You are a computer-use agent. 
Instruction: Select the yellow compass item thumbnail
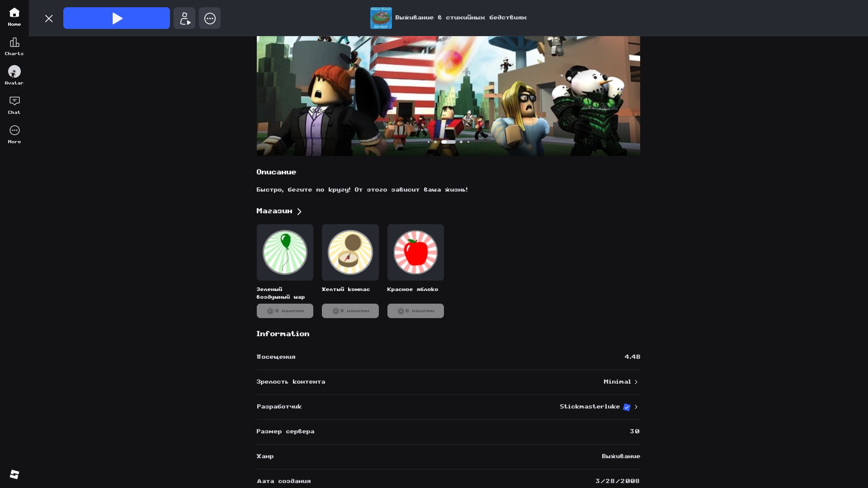tap(350, 252)
